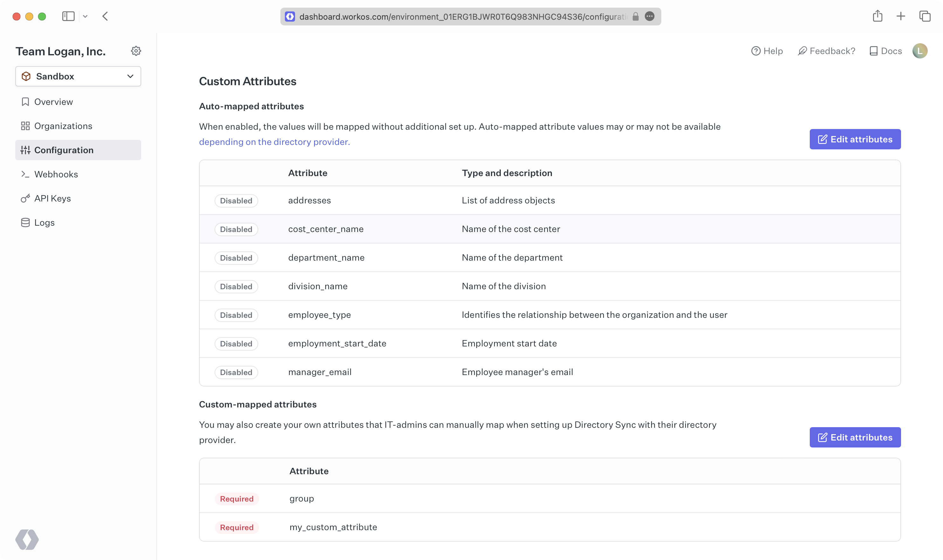Click Edit attributes for auto-mapped attributes
Image resolution: width=943 pixels, height=560 pixels.
(855, 139)
